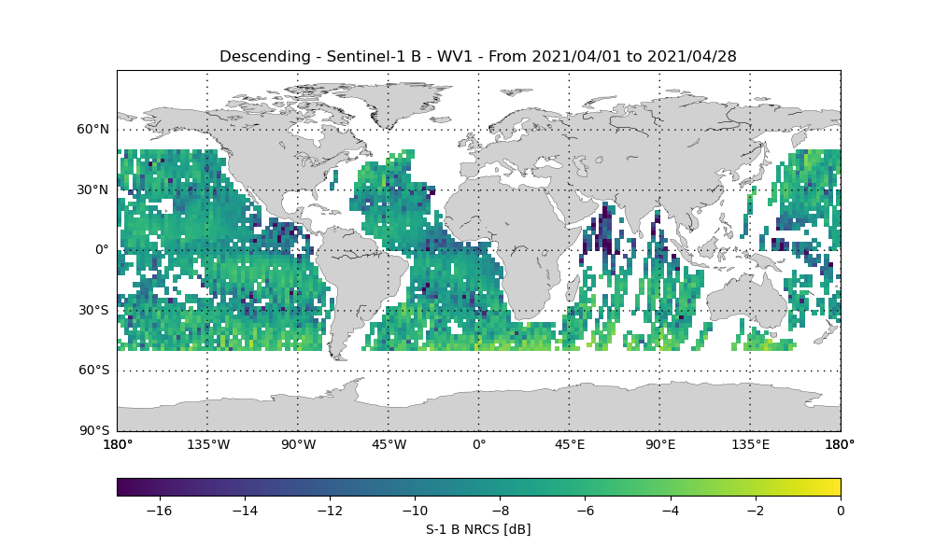Click the 135°E longitude label
Viewport: 934px width, 560px height.
tap(751, 444)
